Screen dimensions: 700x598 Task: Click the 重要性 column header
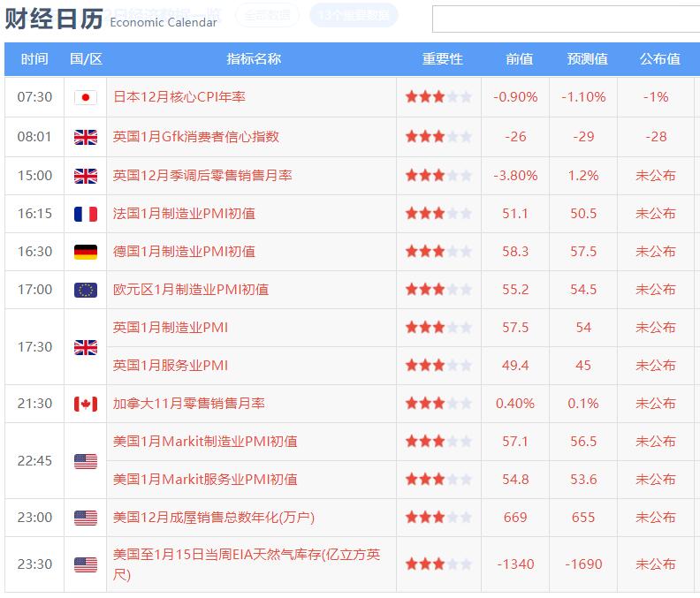tap(443, 59)
